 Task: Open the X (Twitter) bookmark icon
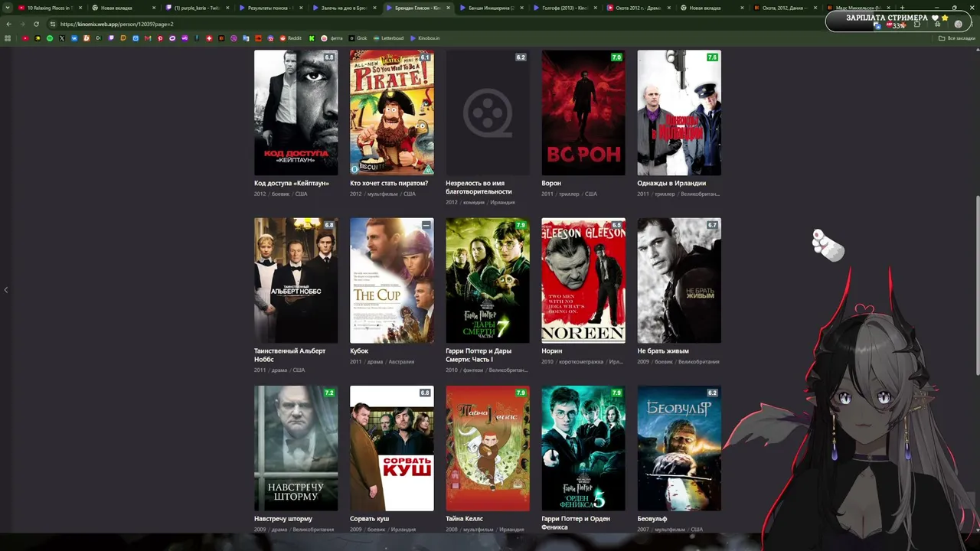coord(62,38)
